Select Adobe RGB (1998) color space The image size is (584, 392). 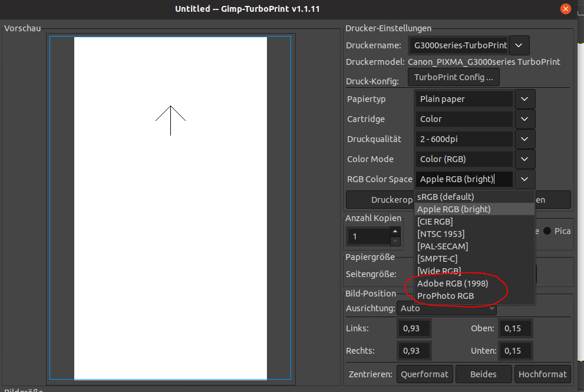pyautogui.click(x=453, y=284)
